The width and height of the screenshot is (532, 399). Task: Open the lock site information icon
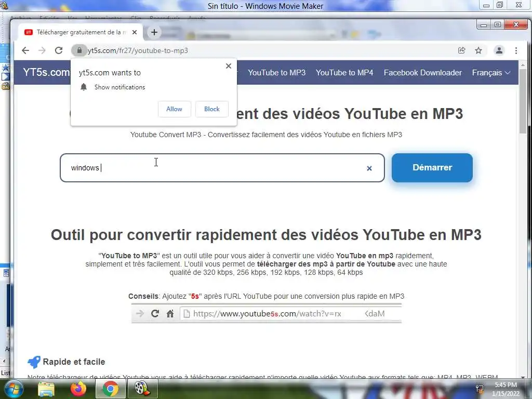tap(79, 50)
